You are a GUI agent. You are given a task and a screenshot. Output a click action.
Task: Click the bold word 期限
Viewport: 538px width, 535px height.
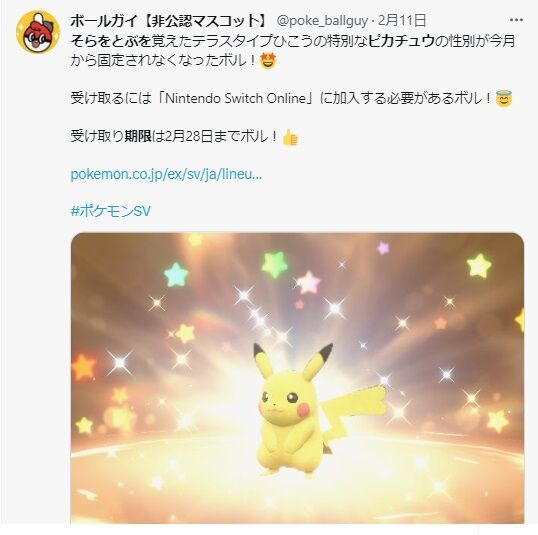[x=138, y=136]
